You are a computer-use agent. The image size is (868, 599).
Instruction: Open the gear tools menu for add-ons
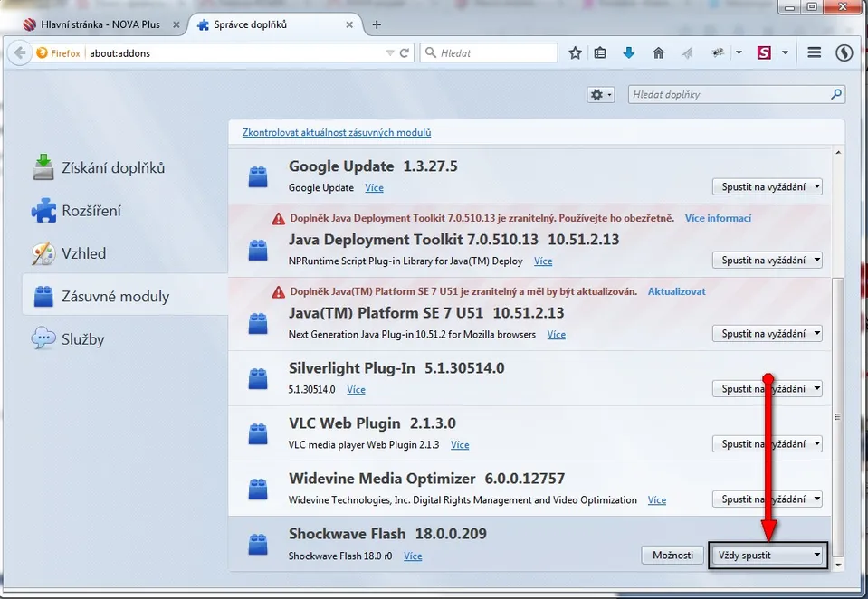click(601, 95)
